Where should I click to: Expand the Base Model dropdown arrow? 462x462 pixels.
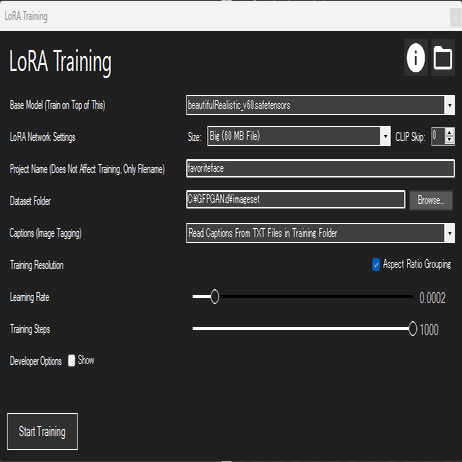[450, 105]
